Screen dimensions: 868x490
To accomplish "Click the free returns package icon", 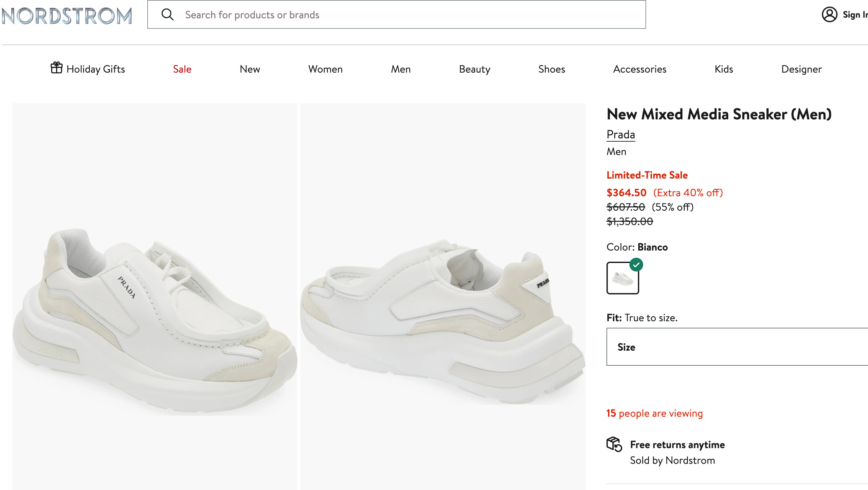I will click(x=614, y=444).
